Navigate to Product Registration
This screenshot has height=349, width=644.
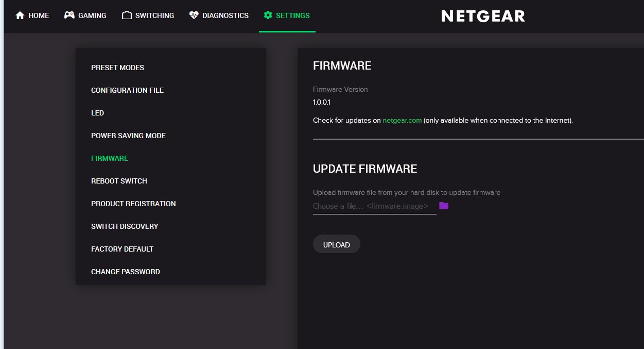tap(133, 204)
